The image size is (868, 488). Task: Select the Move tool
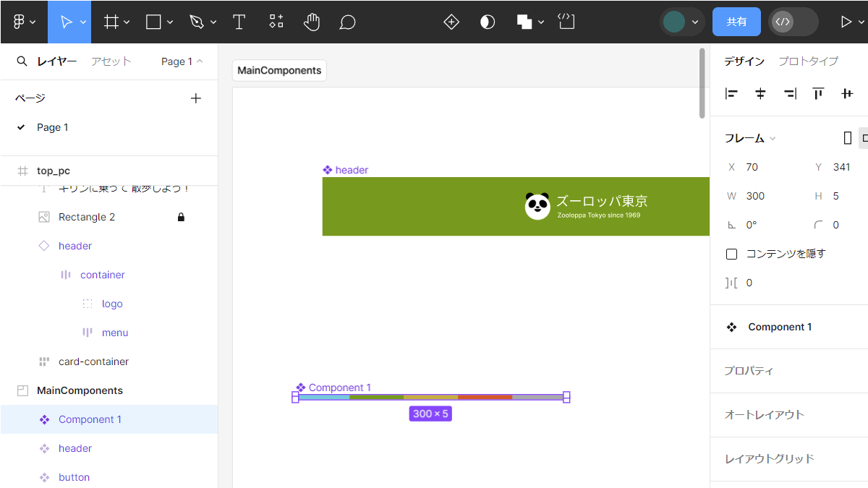pyautogui.click(x=66, y=22)
